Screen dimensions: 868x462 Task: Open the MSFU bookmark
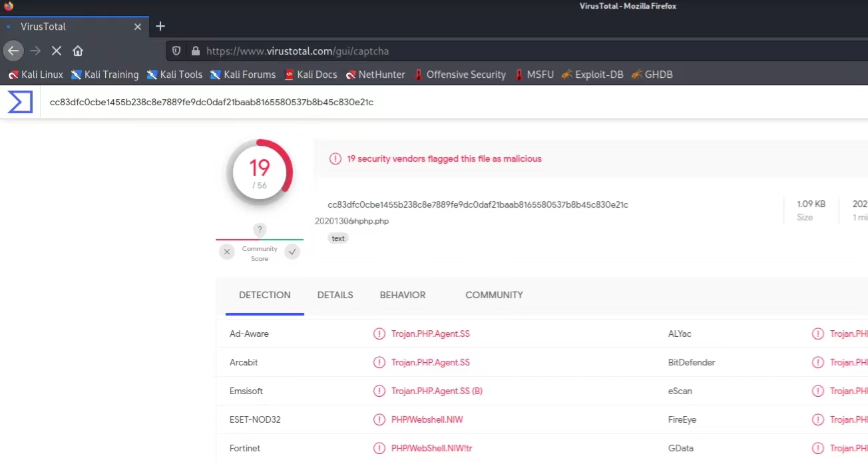point(534,75)
